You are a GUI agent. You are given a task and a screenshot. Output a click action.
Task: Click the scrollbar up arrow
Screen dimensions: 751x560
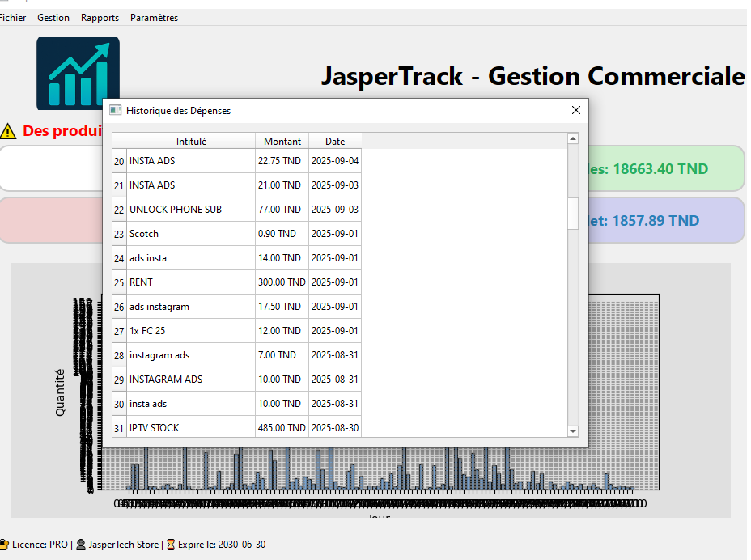573,138
